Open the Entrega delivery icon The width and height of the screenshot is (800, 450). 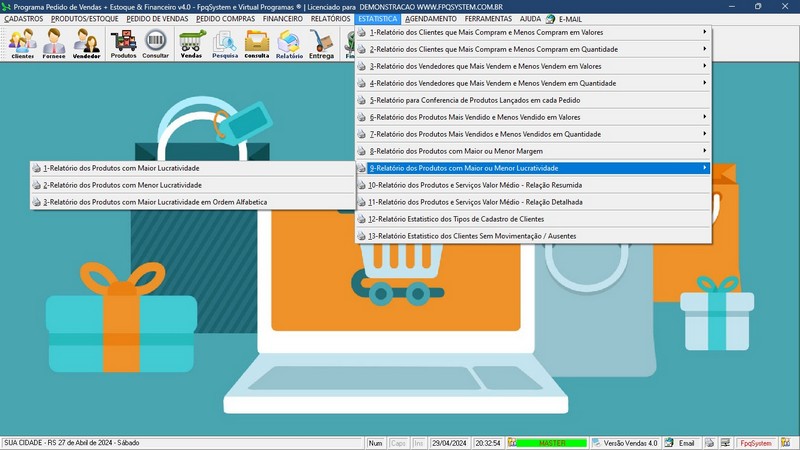tap(321, 43)
